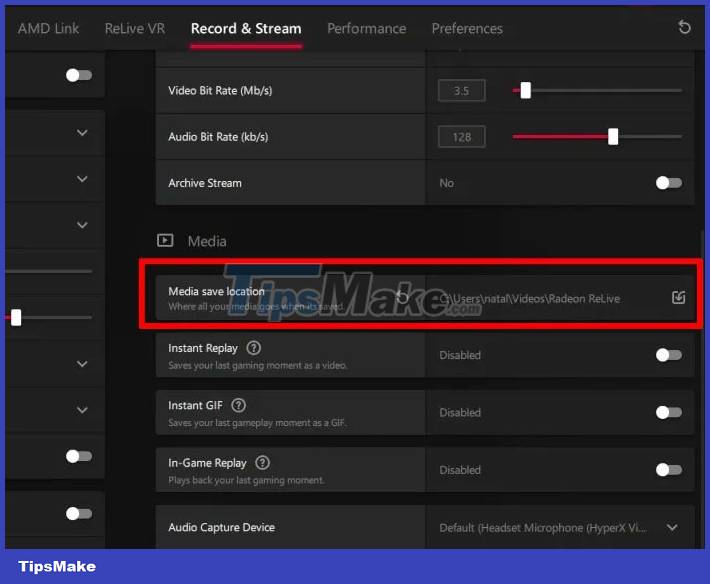
Task: Click 'Saves your last gaming moment as a video.'
Action: click(x=258, y=365)
